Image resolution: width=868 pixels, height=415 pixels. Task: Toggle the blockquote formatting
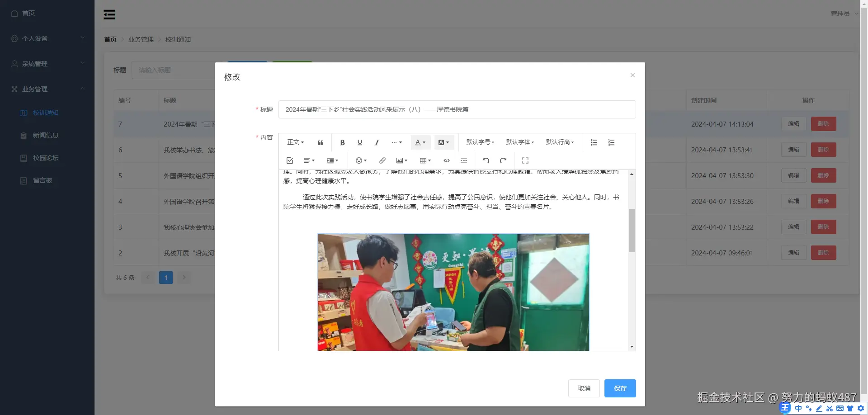320,142
